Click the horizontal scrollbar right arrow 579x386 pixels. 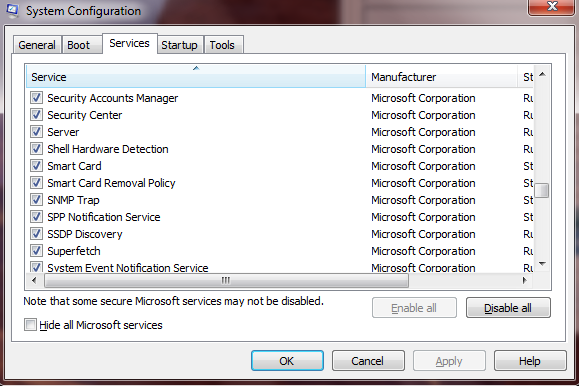pos(525,280)
